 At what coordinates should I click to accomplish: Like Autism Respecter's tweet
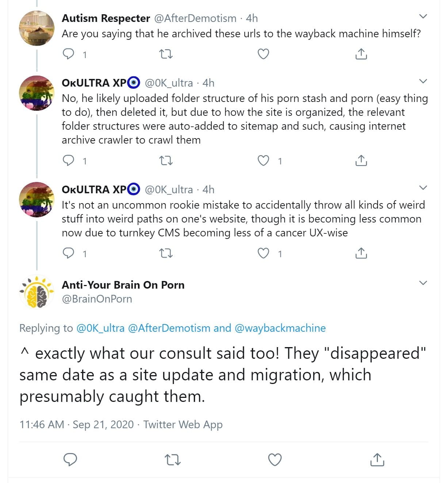point(263,54)
